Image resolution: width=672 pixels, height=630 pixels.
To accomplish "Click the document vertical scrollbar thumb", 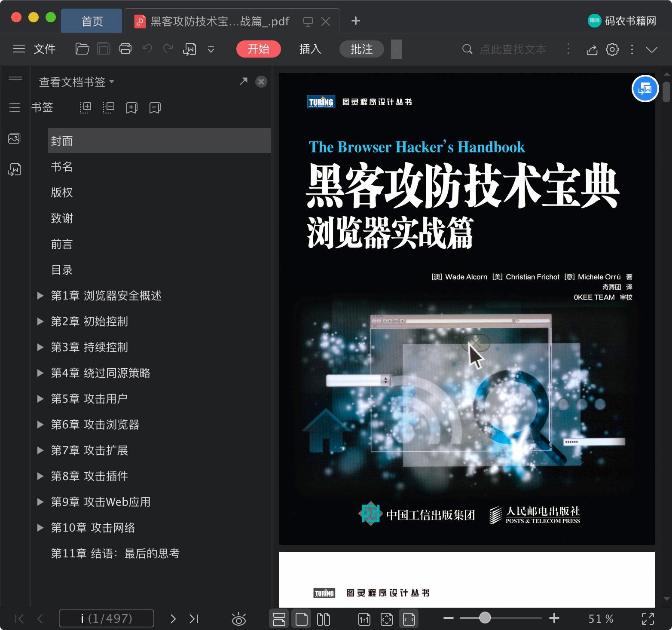I will (x=666, y=92).
